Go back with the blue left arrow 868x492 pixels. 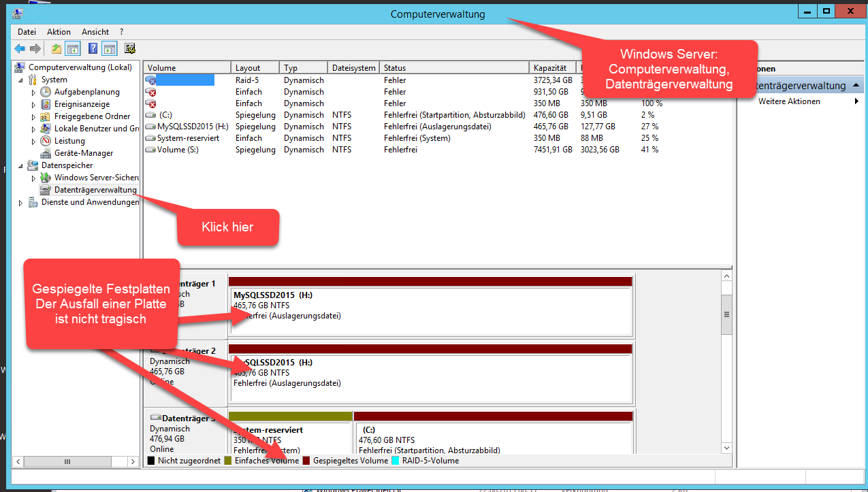[20, 48]
